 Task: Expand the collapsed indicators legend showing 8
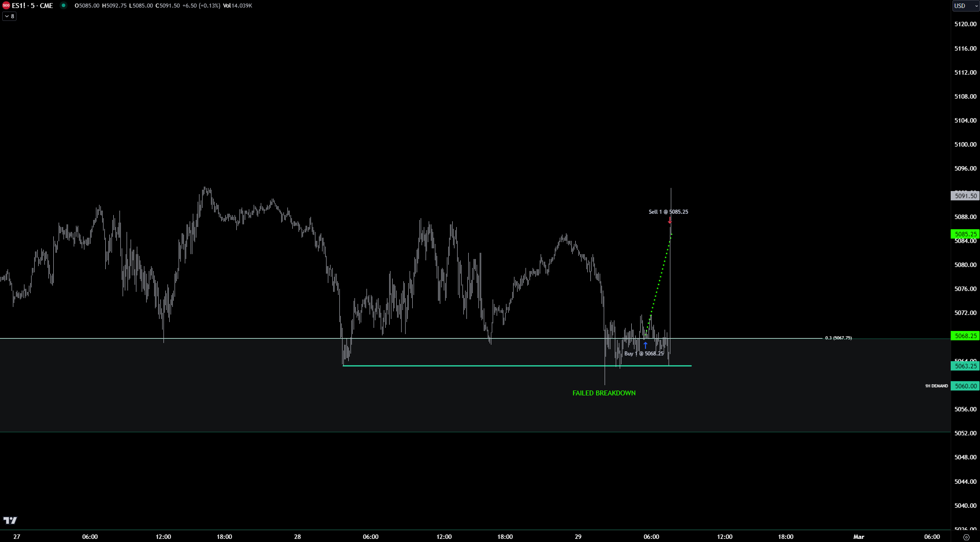click(x=9, y=16)
